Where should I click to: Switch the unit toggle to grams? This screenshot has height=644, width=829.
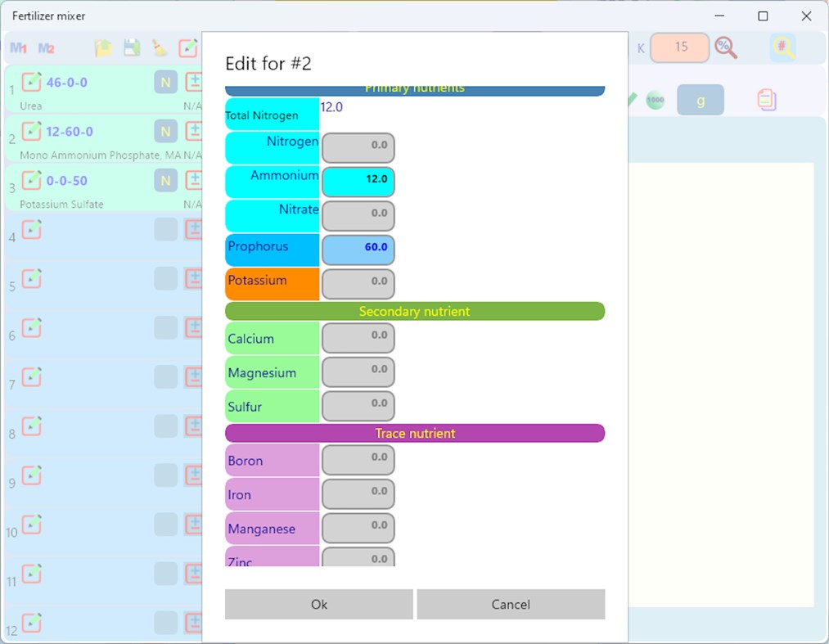701,99
